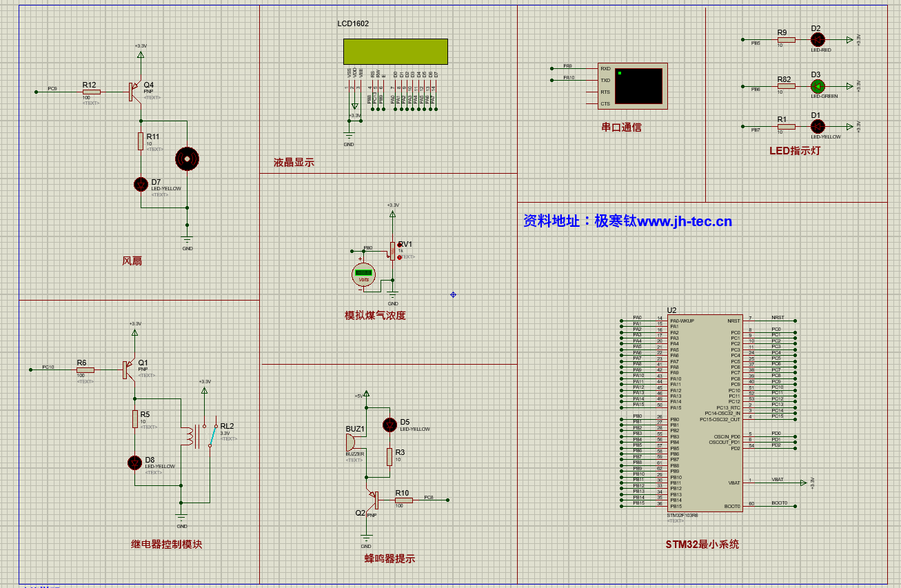The width and height of the screenshot is (901, 588).
Task: Click the PC9 terminal label near R12
Action: tap(52, 88)
